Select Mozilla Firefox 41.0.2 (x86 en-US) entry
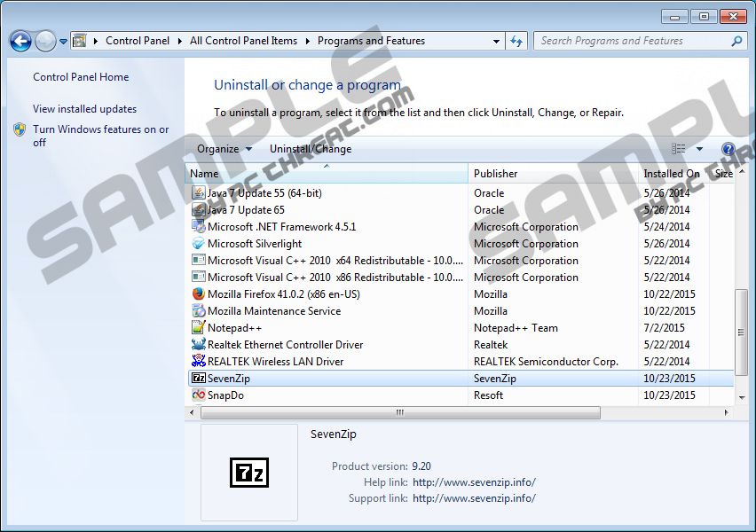This screenshot has height=532, width=756. coord(284,294)
